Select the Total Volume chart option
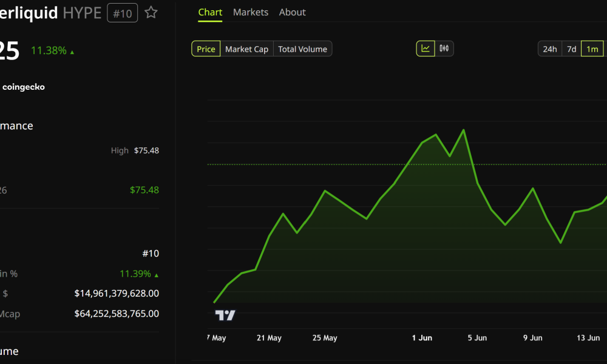The height and width of the screenshot is (364, 607). [x=302, y=49]
